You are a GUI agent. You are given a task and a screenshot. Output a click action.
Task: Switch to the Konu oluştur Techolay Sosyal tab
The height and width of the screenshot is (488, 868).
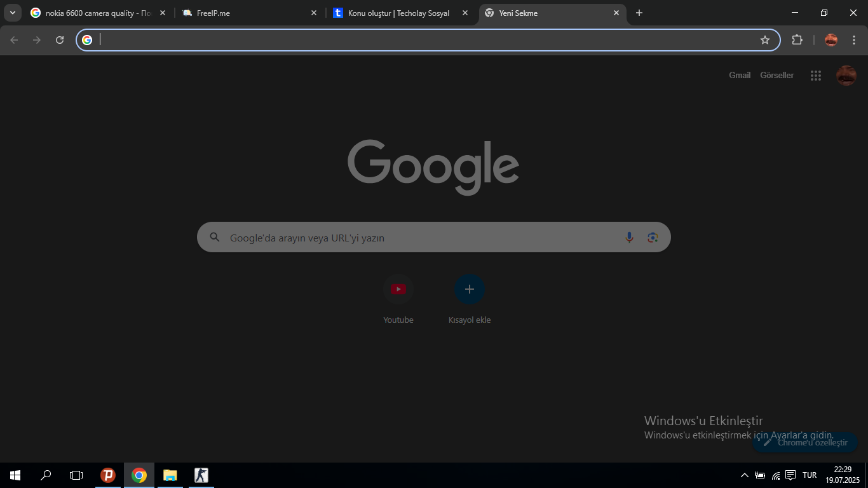click(x=400, y=13)
